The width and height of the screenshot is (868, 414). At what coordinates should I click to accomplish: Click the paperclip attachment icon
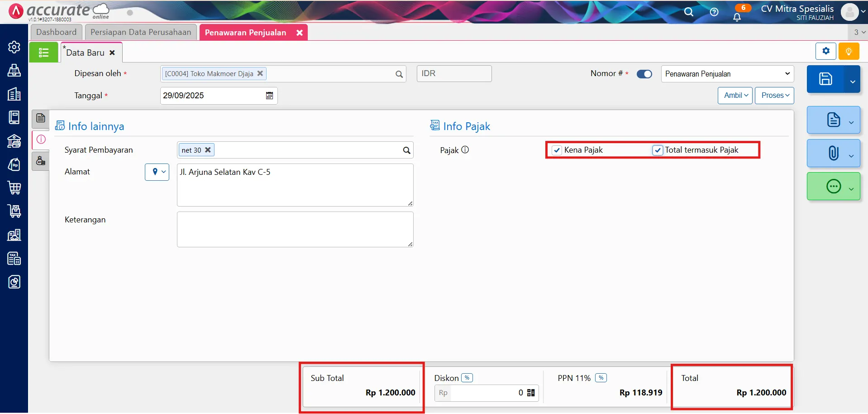(x=833, y=154)
